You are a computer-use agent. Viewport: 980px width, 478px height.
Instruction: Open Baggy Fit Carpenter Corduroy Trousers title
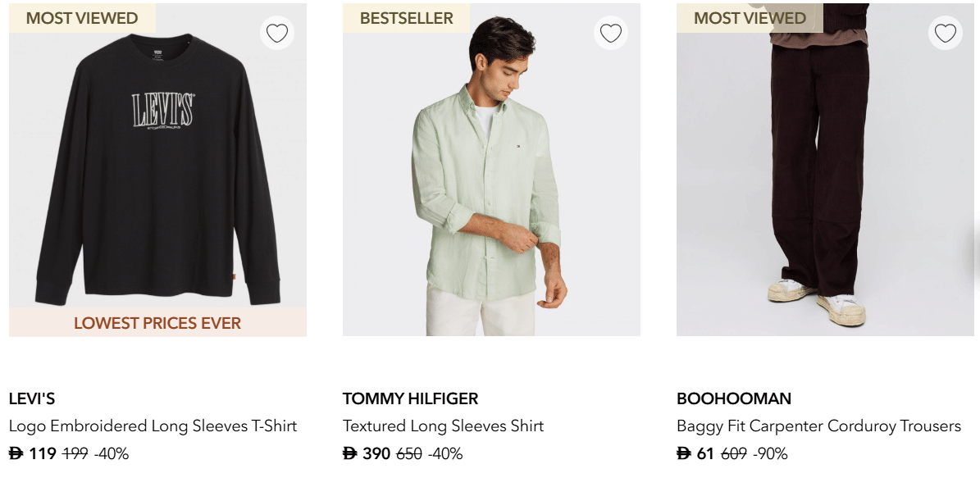[818, 426]
